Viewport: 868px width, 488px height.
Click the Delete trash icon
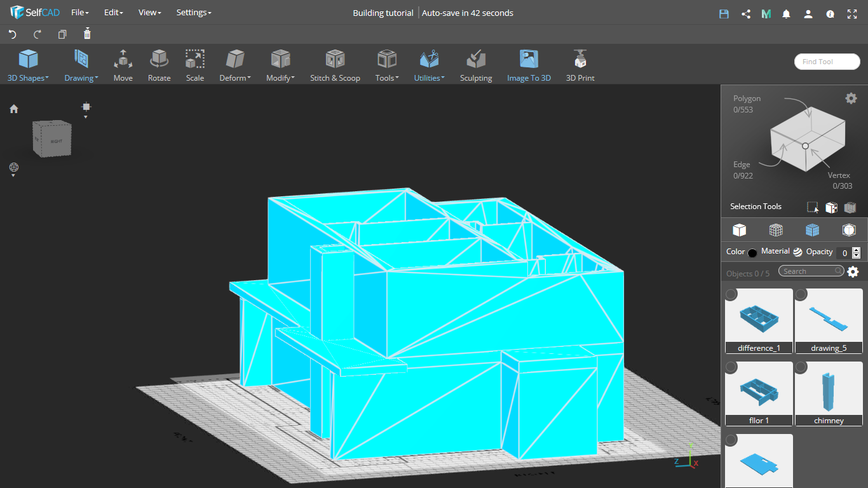(87, 34)
